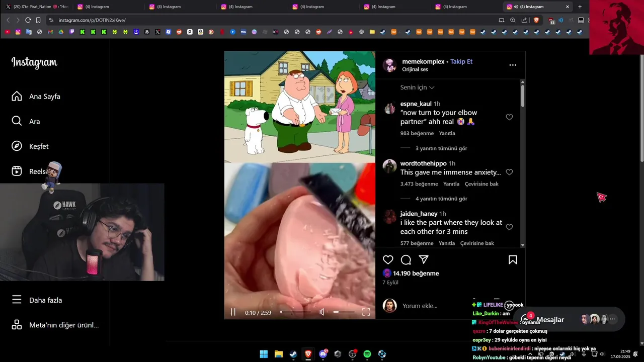The width and height of the screenshot is (644, 362).
Task: Like jaiden_haney's comment
Action: [x=509, y=227]
